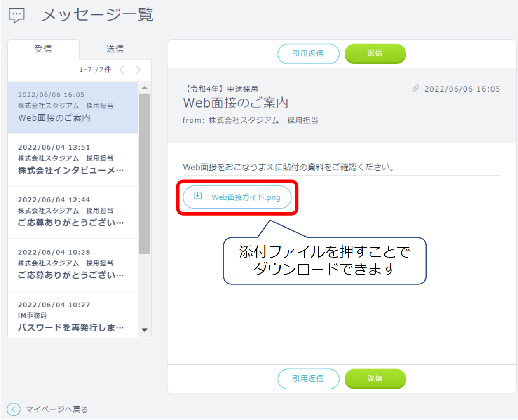518x420 pixels.
Task: Open the 10:28 ご応募ありがとうござい… message
Action: (73, 265)
